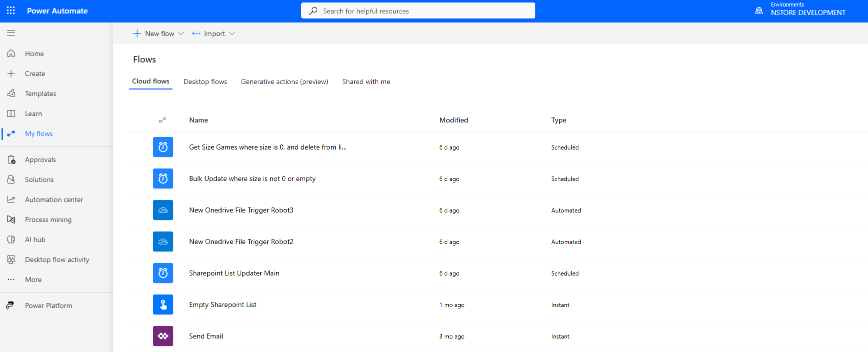This screenshot has height=352, width=868.
Task: Open the Empty Sharepoint List flow
Action: point(223,304)
